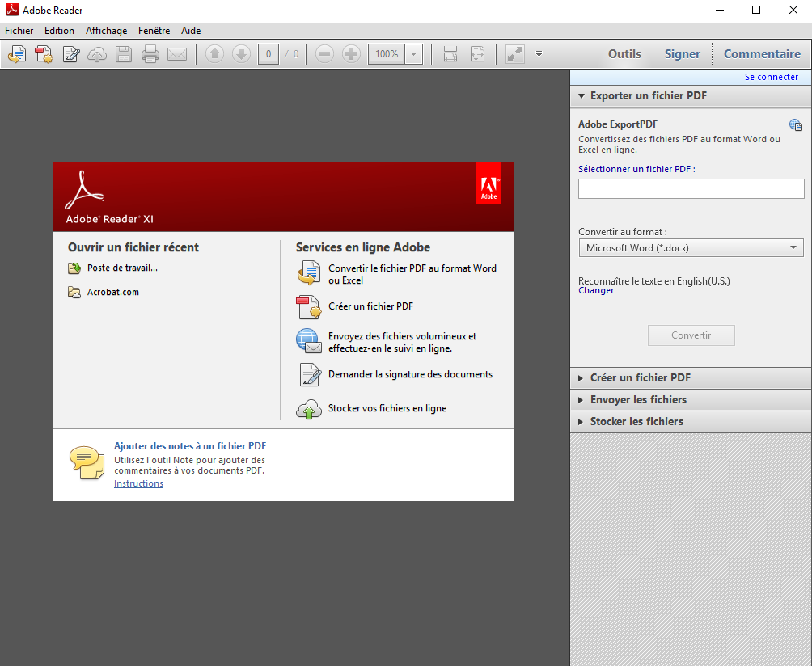Open the zoom percentage dropdown arrow
812x666 pixels.
pos(414,54)
